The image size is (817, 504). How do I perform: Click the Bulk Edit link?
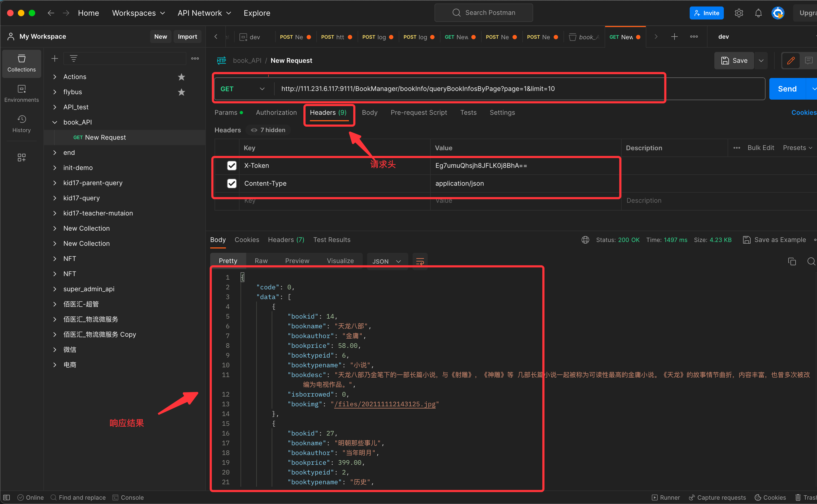[x=760, y=148]
